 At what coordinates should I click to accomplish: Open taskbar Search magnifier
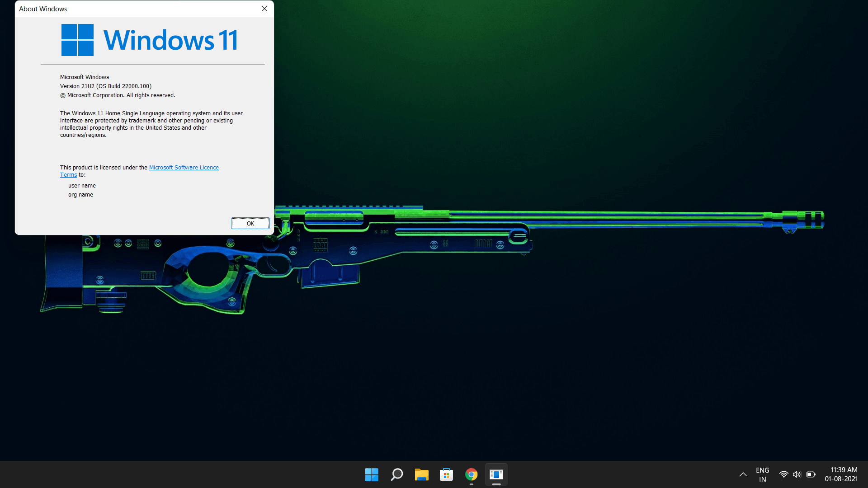tap(396, 474)
